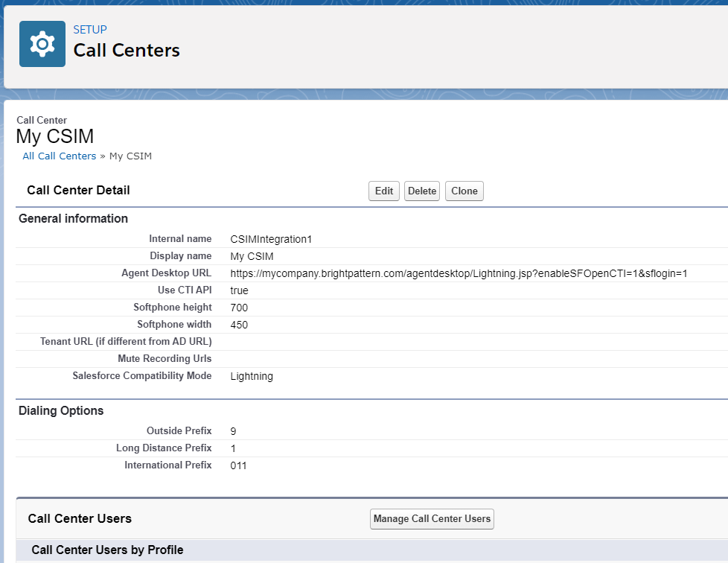Click the Outside Prefix value 9

pyautogui.click(x=233, y=431)
